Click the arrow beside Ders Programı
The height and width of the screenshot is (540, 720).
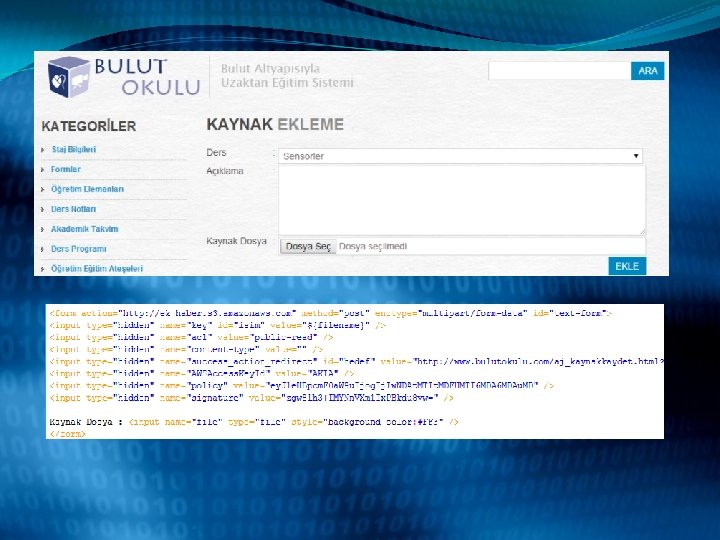point(43,249)
